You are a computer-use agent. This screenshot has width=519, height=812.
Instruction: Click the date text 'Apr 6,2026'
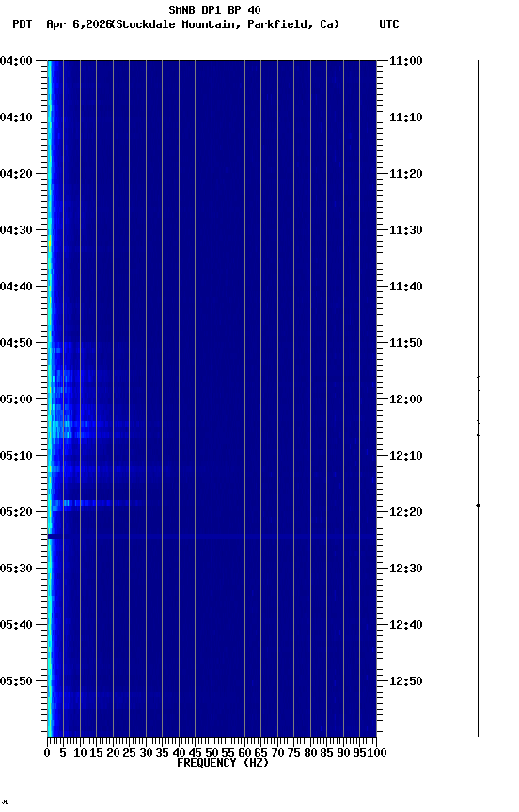tap(79, 24)
